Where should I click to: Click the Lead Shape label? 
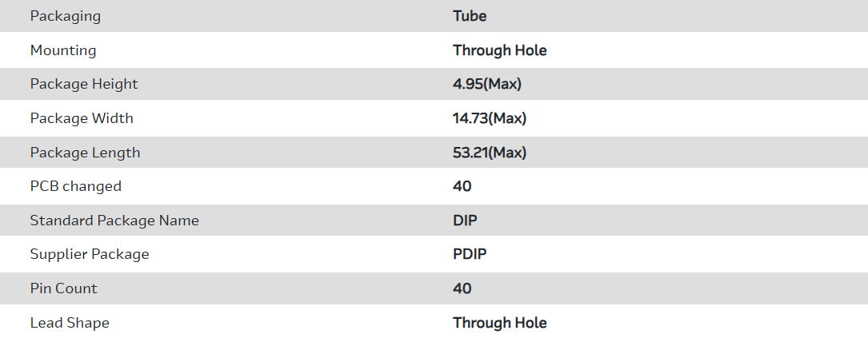tap(70, 323)
